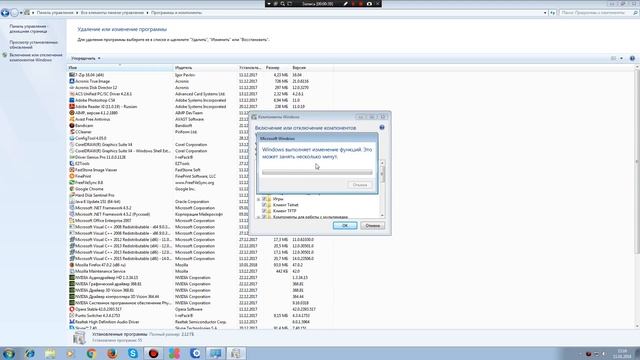Select the Acronis True Image icon
The image size is (640, 360).
(x=72, y=81)
